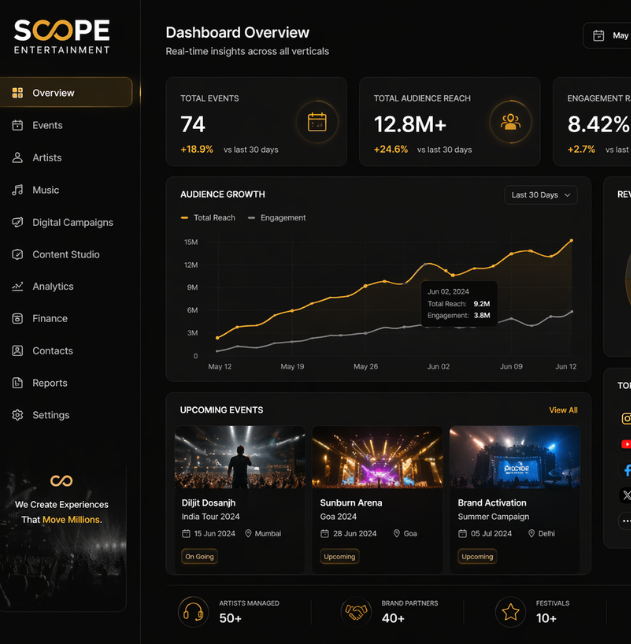Click the calendar icon in Total Events card

point(317,122)
